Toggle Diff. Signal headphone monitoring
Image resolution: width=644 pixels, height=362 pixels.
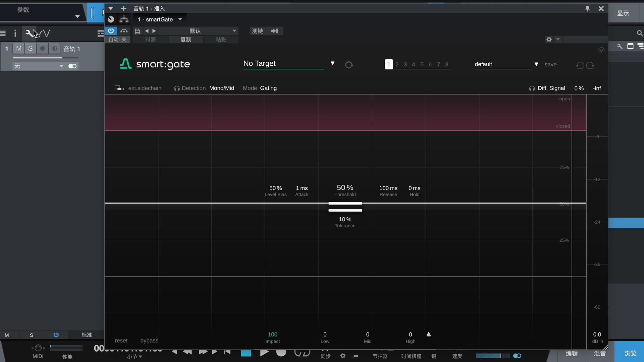[532, 88]
